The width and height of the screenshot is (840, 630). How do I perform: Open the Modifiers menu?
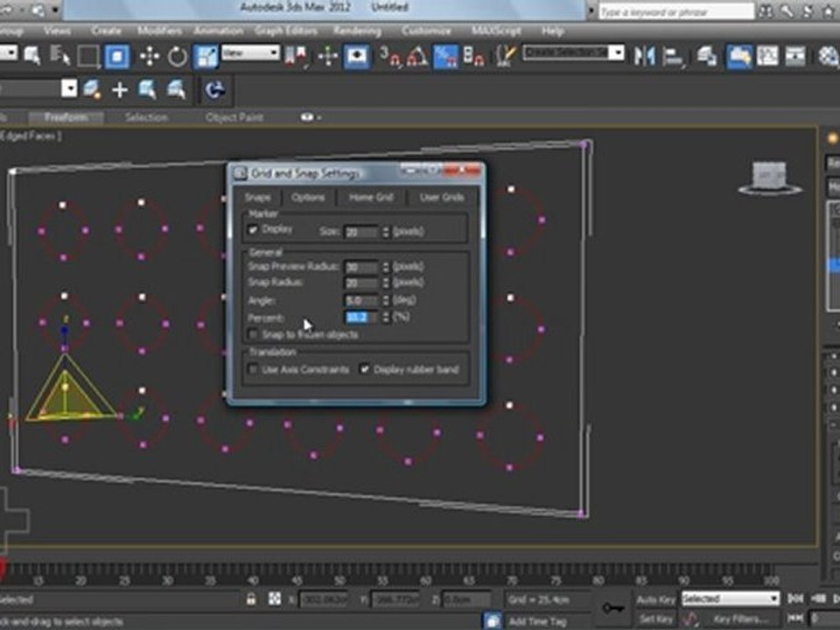tap(159, 31)
